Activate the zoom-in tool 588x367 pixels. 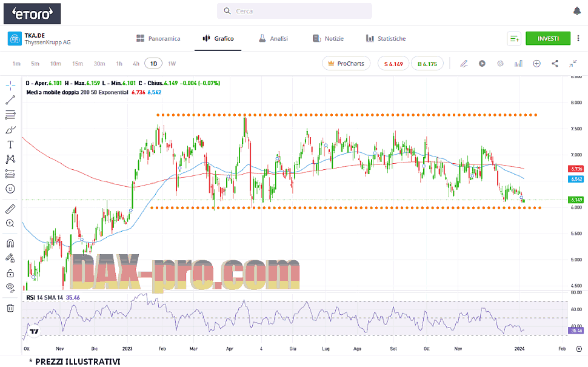click(x=10, y=224)
